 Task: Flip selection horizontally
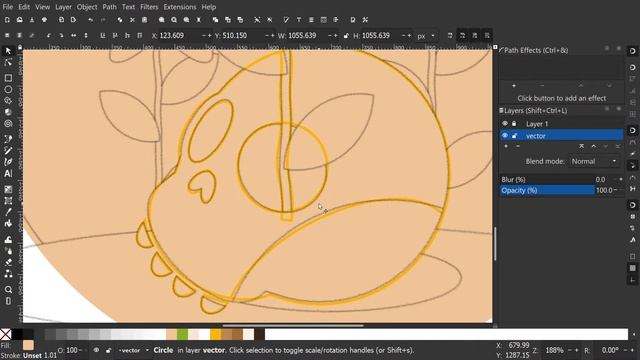73,36
